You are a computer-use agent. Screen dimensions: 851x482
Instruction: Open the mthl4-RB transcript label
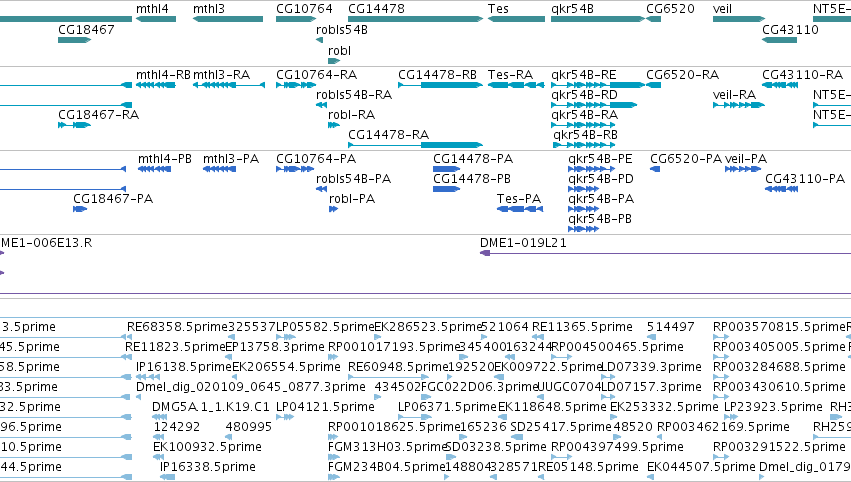(x=163, y=75)
